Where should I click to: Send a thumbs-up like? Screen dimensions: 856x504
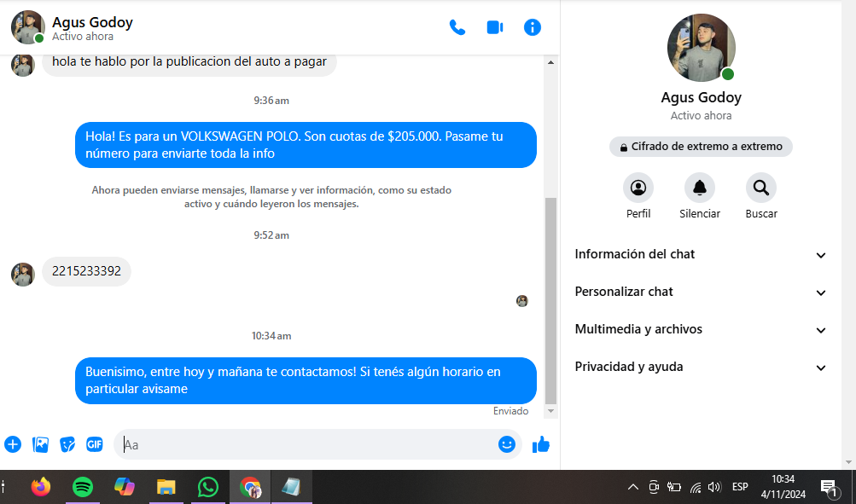[x=541, y=444]
